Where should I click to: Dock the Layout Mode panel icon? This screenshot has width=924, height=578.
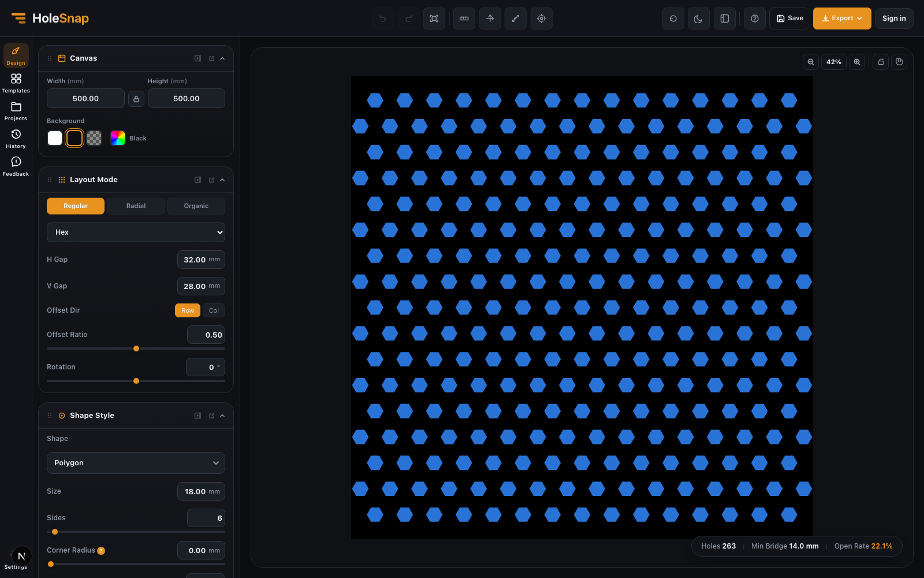click(x=198, y=180)
